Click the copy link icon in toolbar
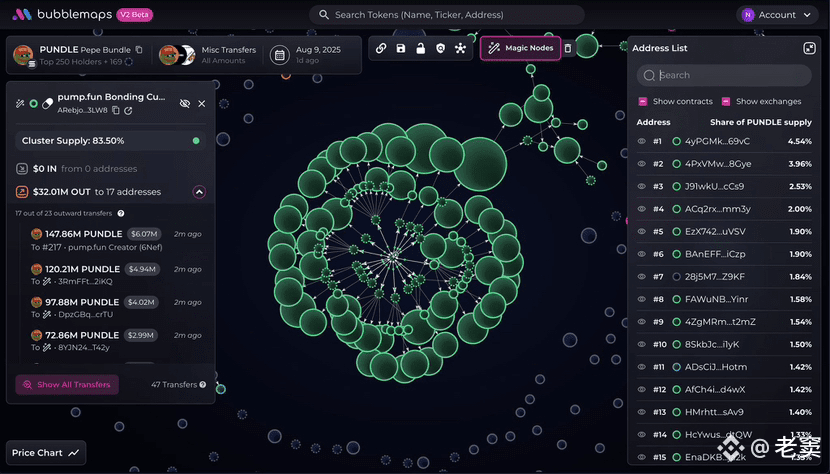Viewport: 830px width, 474px height. coord(381,48)
